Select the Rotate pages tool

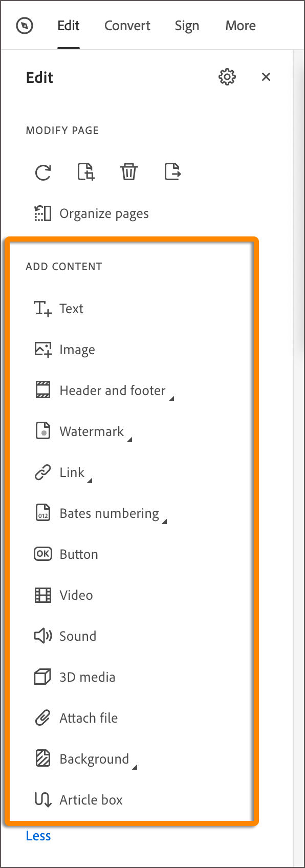[x=43, y=172]
